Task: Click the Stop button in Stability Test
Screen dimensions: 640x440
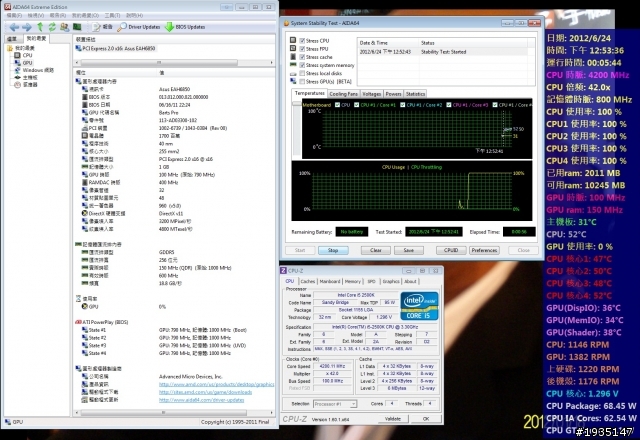Action: pyautogui.click(x=333, y=250)
